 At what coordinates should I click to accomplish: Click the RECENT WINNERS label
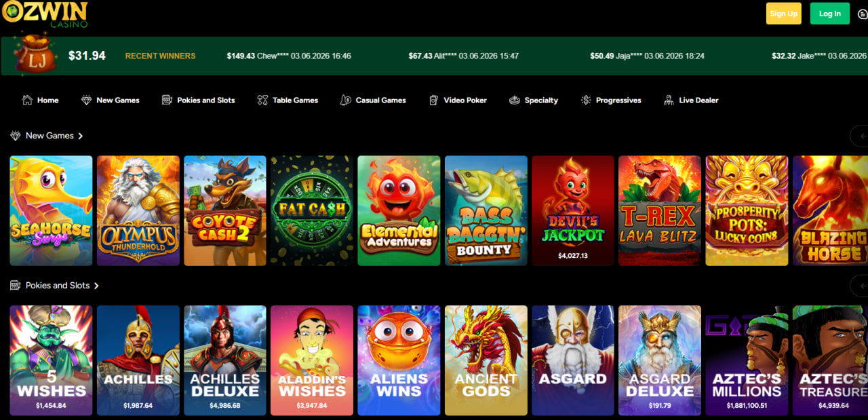[x=160, y=56]
